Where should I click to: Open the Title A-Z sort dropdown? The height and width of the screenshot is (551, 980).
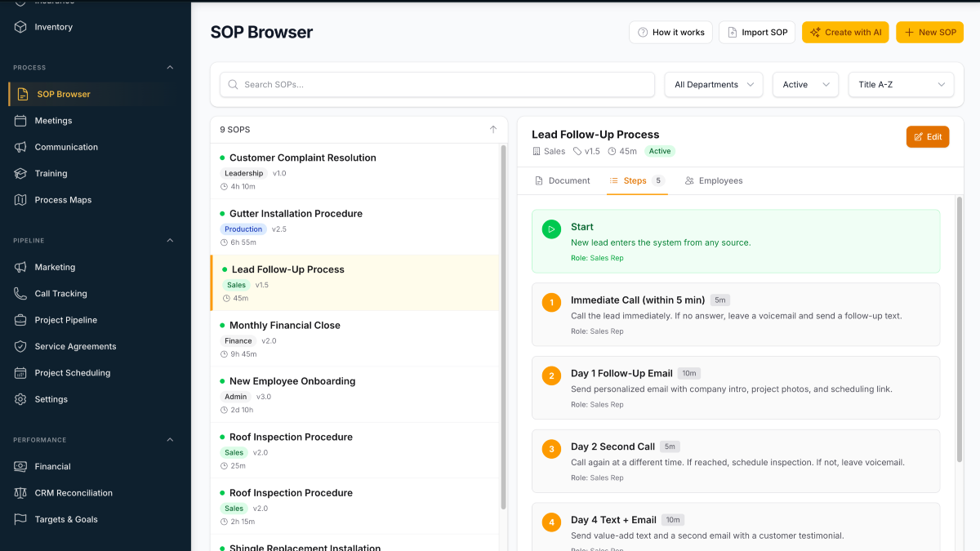(901, 84)
